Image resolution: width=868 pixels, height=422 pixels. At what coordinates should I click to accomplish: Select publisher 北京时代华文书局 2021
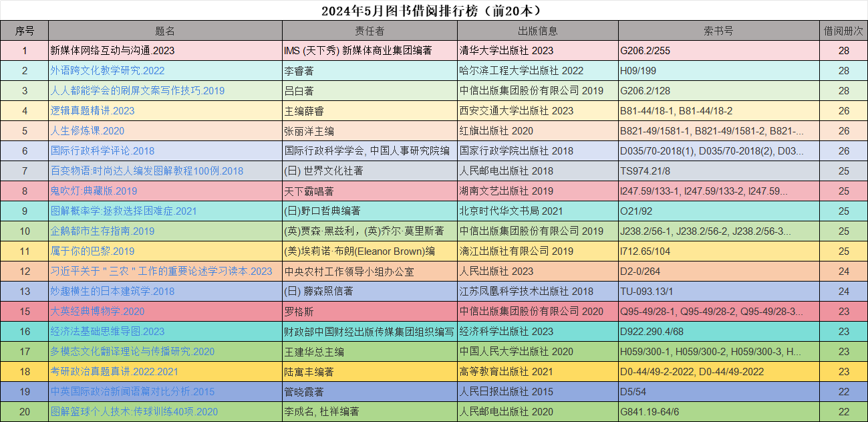pos(511,211)
